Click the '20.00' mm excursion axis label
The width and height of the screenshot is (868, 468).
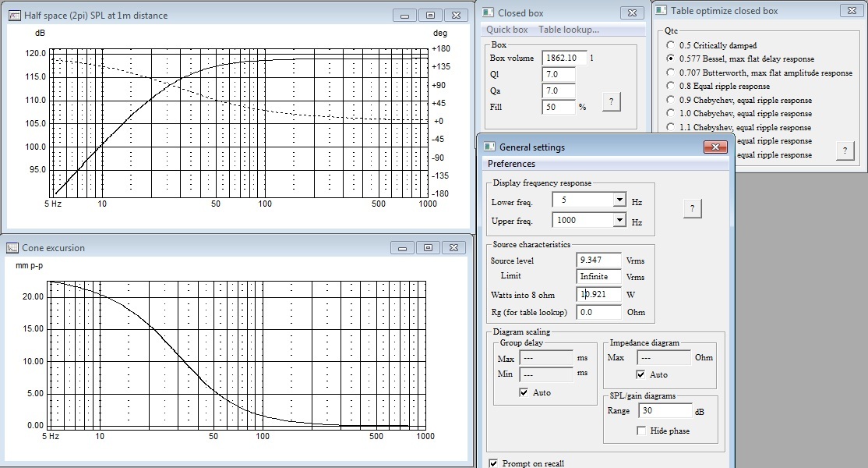(33, 296)
